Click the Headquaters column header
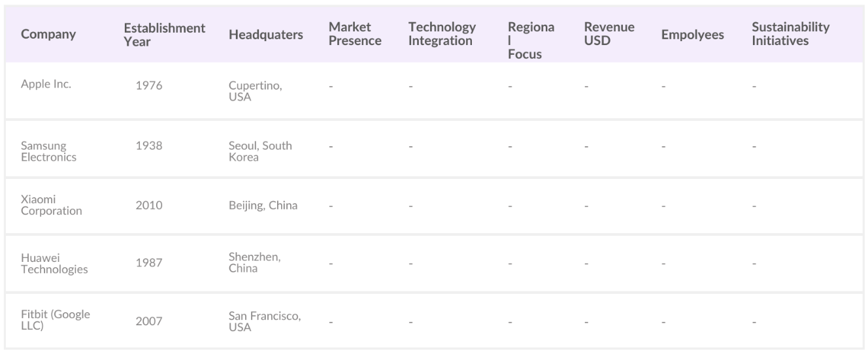This screenshot has height=354, width=868. [x=265, y=35]
